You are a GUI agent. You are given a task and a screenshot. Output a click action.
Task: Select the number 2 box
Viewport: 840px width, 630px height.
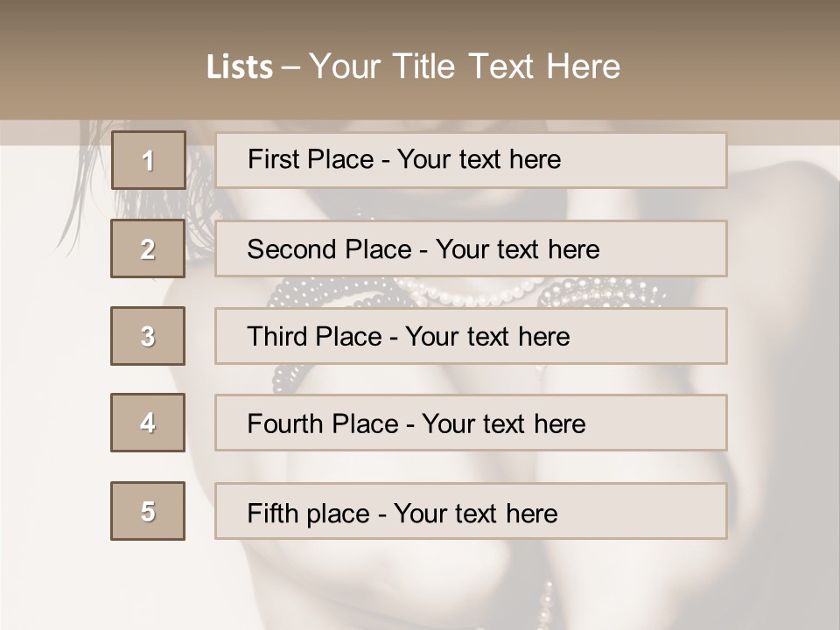148,248
